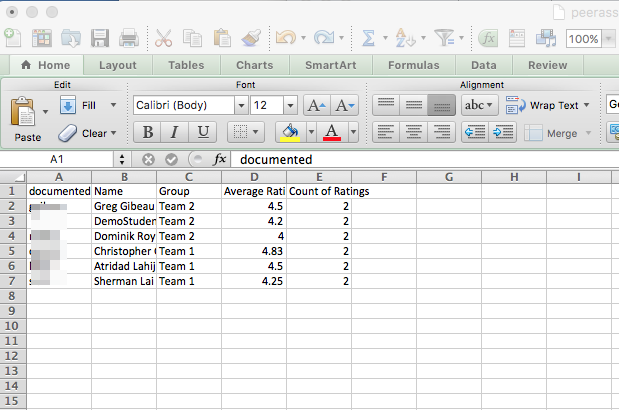Click the Format Painter brush icon
This screenshot has width=619, height=410.
pyautogui.click(x=252, y=38)
